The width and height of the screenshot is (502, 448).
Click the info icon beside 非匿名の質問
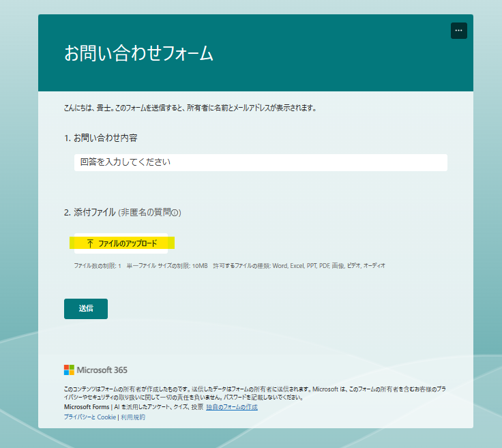[x=175, y=213]
